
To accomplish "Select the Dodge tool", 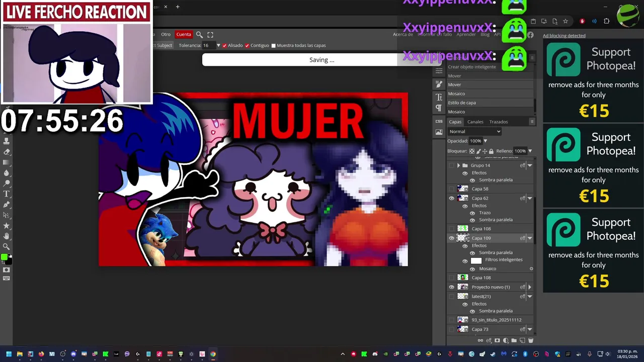I will (x=7, y=183).
